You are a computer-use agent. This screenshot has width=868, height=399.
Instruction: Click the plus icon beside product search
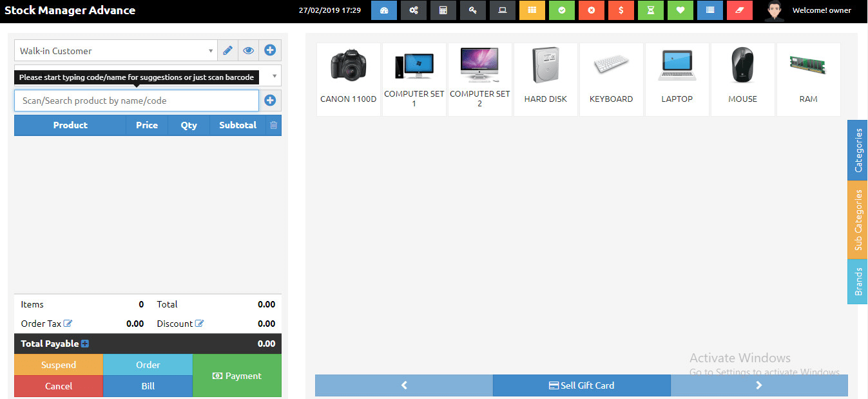point(270,101)
